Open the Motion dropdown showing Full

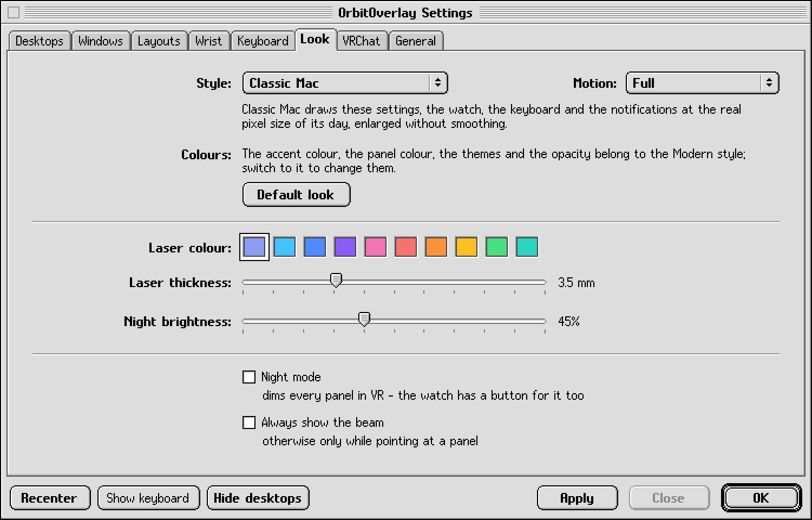702,83
